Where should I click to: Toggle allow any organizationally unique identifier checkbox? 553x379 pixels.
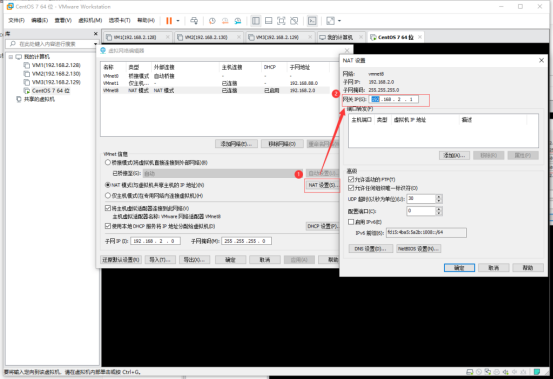(351, 188)
